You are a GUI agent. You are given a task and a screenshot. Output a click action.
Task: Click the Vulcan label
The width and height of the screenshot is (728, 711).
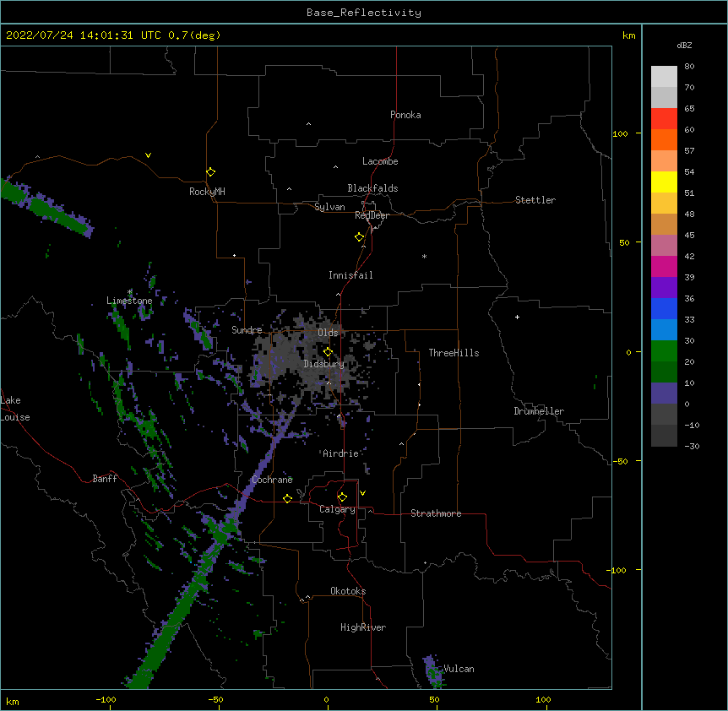(x=459, y=669)
